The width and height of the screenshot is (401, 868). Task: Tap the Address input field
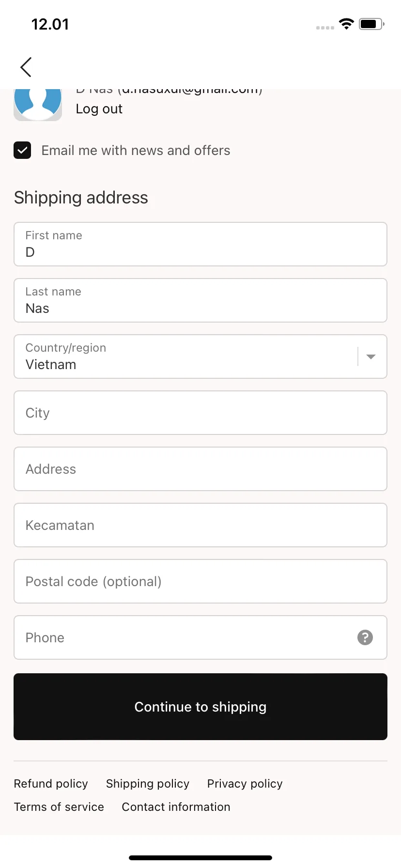(200, 469)
